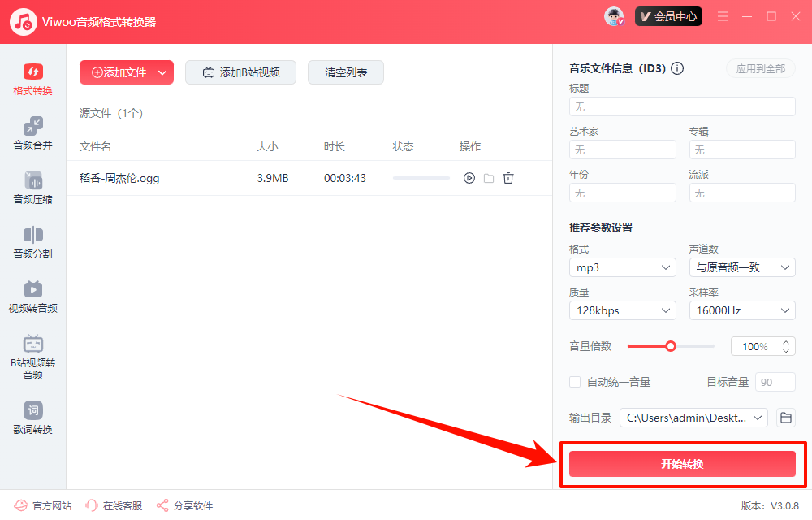
Task: Delete 稻香-周杰伦.ogg using the trash icon
Action: [x=508, y=177]
